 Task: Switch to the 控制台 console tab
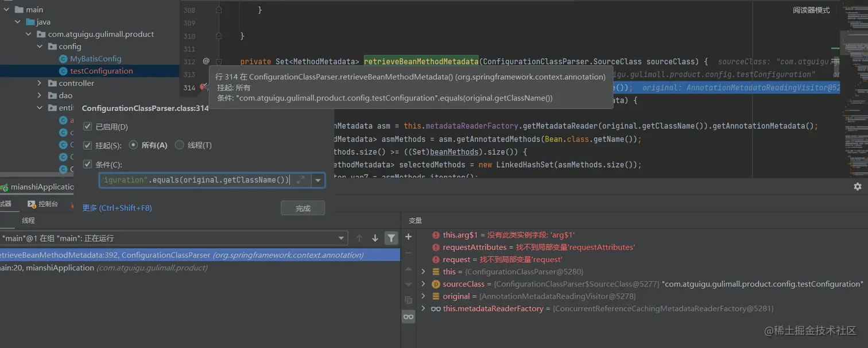[43, 204]
